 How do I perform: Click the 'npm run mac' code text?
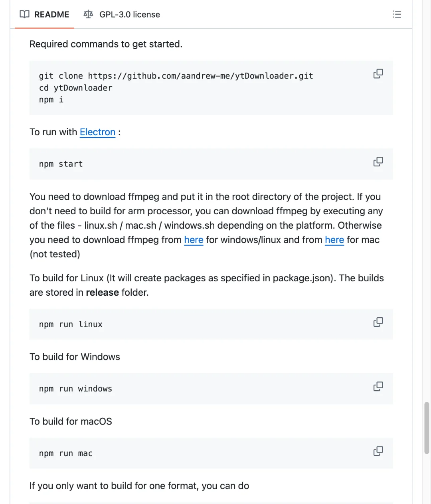pos(66,453)
